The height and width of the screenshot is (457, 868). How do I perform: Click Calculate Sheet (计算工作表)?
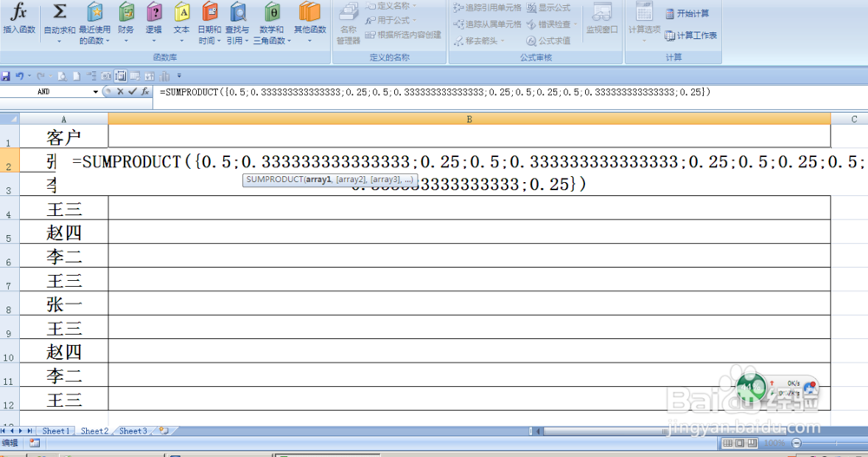tap(691, 36)
